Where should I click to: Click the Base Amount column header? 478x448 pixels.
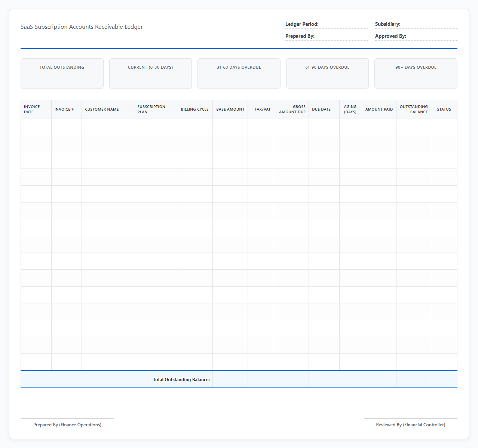tap(230, 109)
